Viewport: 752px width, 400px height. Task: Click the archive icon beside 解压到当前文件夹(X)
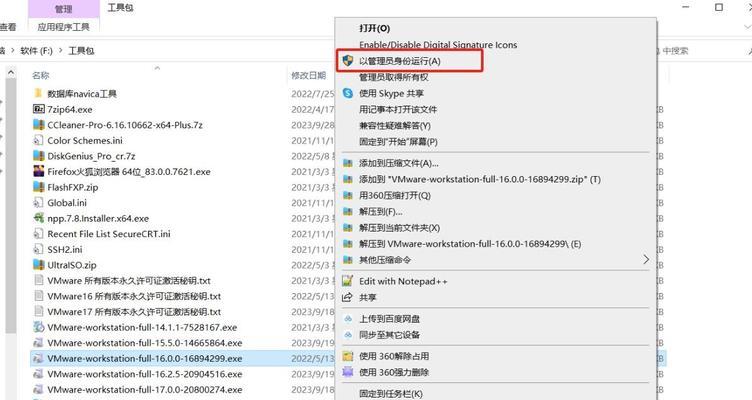click(x=348, y=228)
